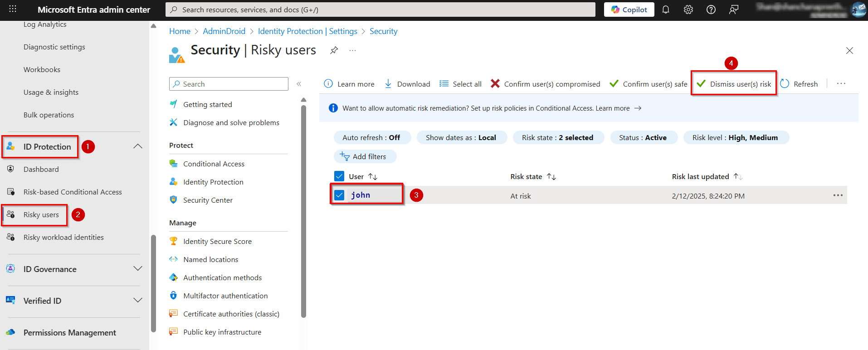Click the AdminDroid breadcrumb link
Viewport: 868px width, 350px height.
click(224, 31)
